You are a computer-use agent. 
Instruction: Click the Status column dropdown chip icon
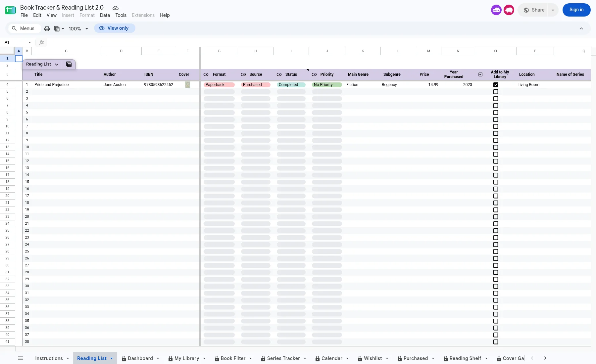click(x=279, y=74)
